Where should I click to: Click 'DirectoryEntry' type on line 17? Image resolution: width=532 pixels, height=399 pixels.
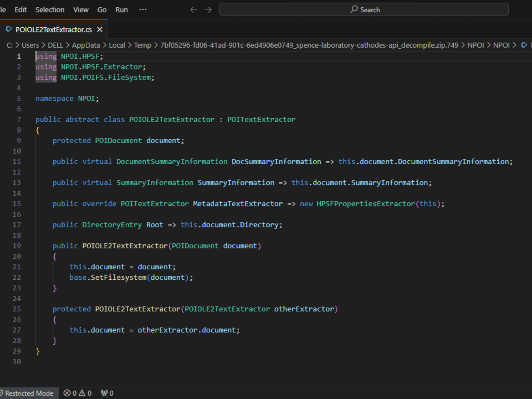coord(112,225)
